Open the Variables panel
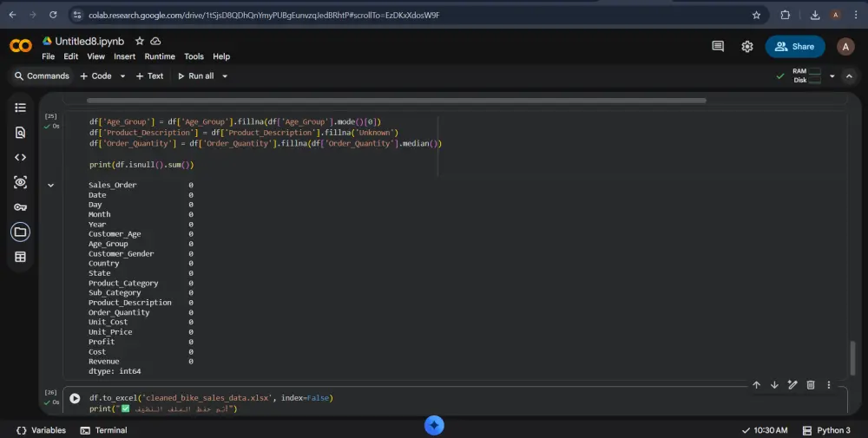The height and width of the screenshot is (438, 868). (x=41, y=430)
